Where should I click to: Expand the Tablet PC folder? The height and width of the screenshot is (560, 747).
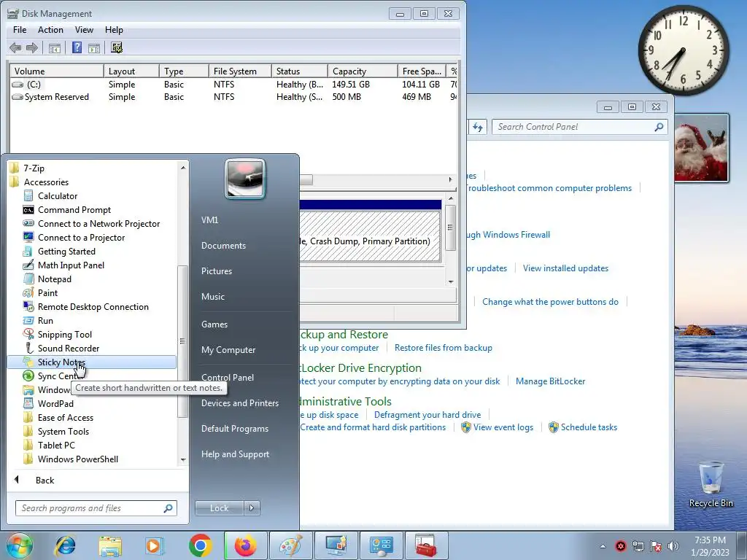56,445
